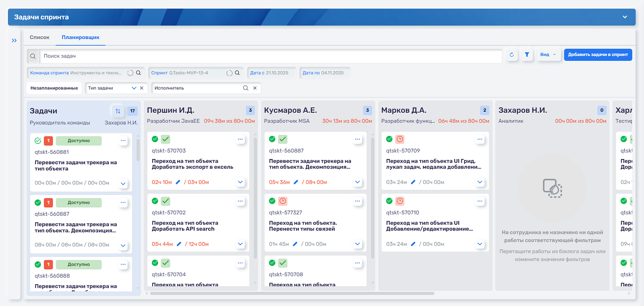Expand the collapsed sidebar with double chevron

[x=14, y=41]
